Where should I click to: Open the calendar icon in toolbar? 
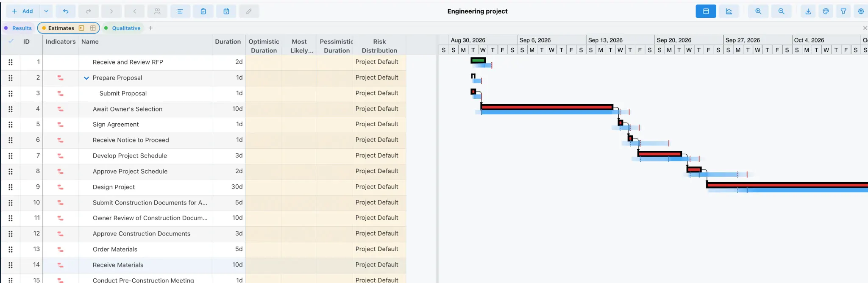tap(226, 11)
